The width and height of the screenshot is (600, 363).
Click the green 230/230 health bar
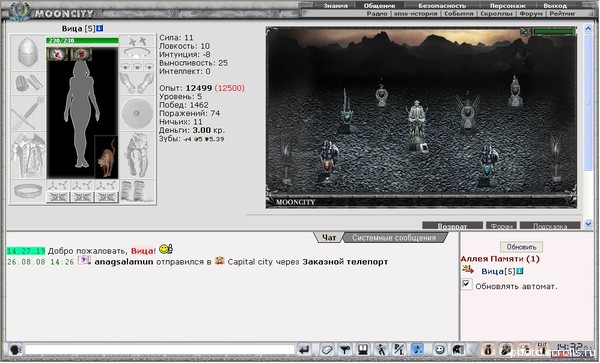[82, 40]
